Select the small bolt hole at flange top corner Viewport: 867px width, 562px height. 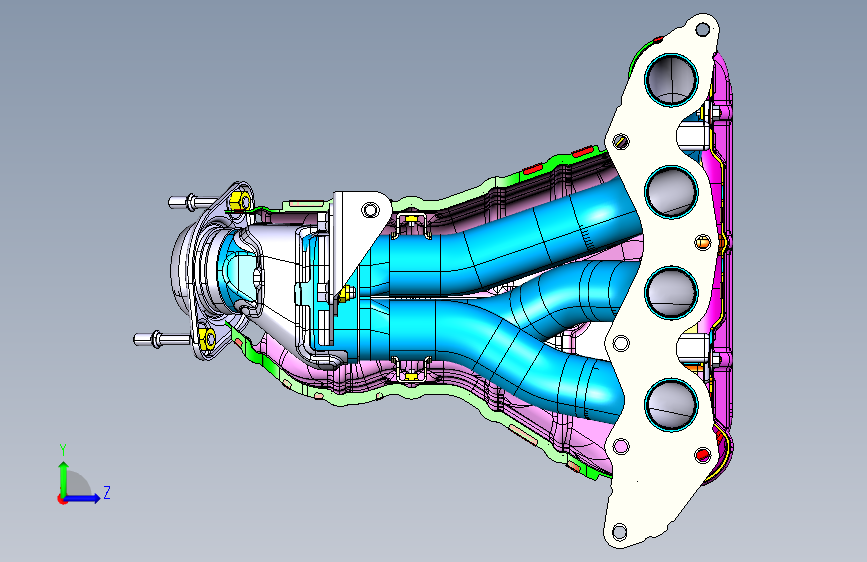pyautogui.click(x=702, y=28)
